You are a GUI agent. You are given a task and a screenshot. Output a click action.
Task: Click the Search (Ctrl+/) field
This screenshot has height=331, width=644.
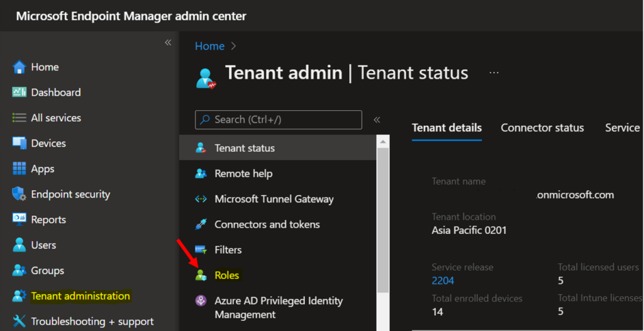[279, 120]
